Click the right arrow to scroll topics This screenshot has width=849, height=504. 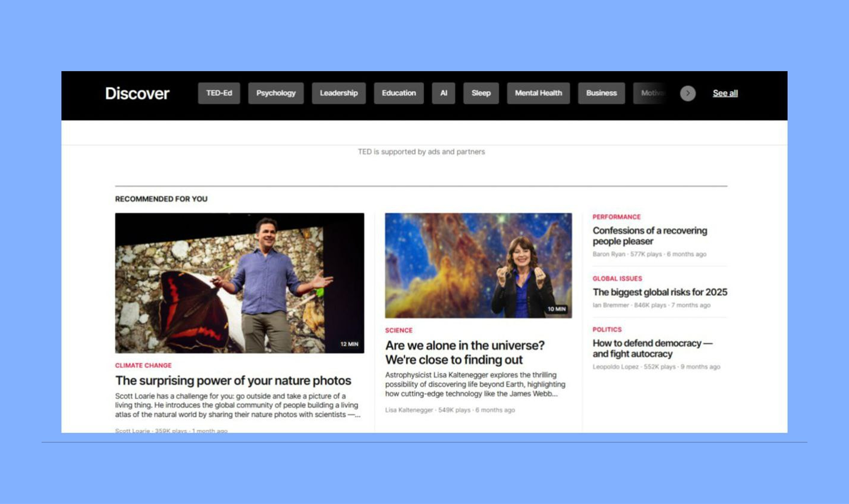[687, 93]
